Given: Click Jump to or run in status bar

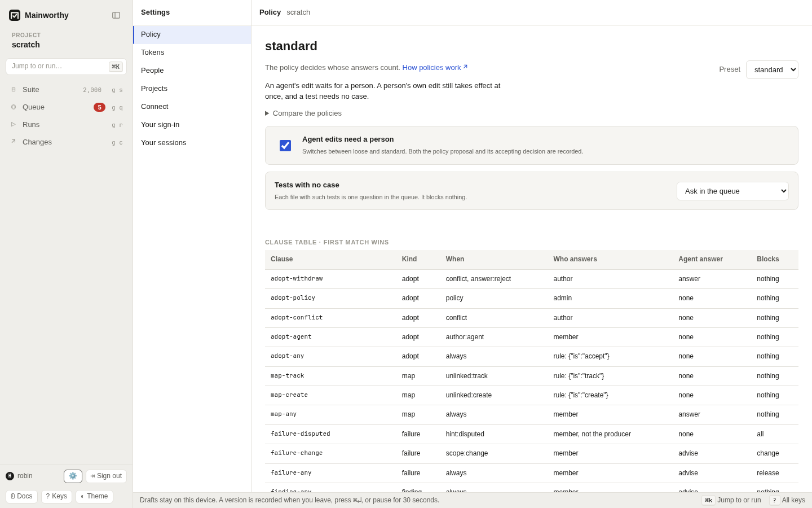Looking at the screenshot, I should click(x=731, y=500).
